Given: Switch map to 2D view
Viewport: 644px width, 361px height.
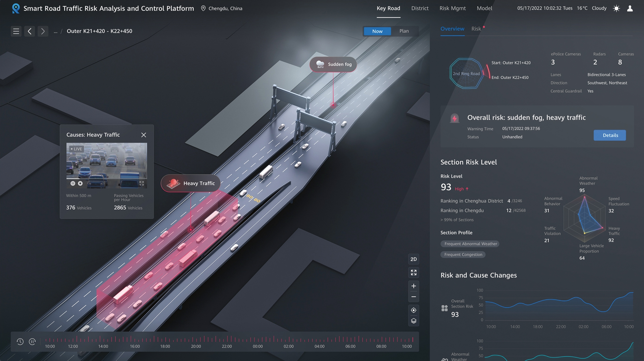Looking at the screenshot, I should [x=413, y=259].
